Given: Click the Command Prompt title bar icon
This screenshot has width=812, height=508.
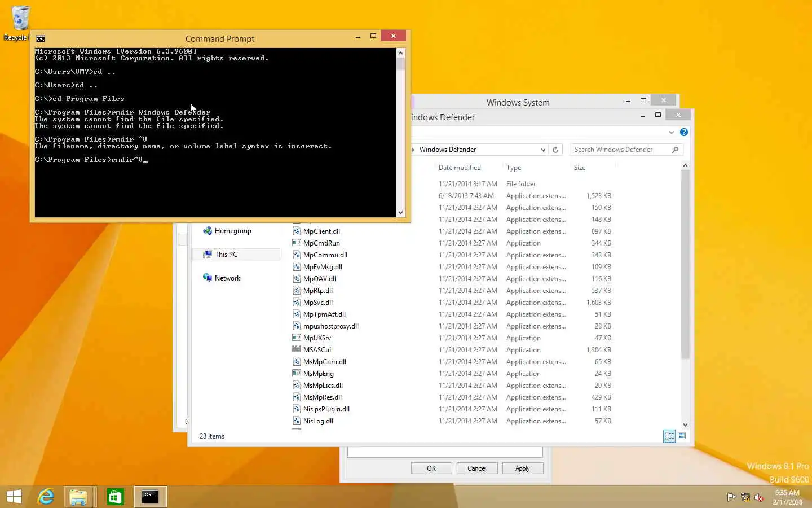Looking at the screenshot, I should click(x=41, y=38).
